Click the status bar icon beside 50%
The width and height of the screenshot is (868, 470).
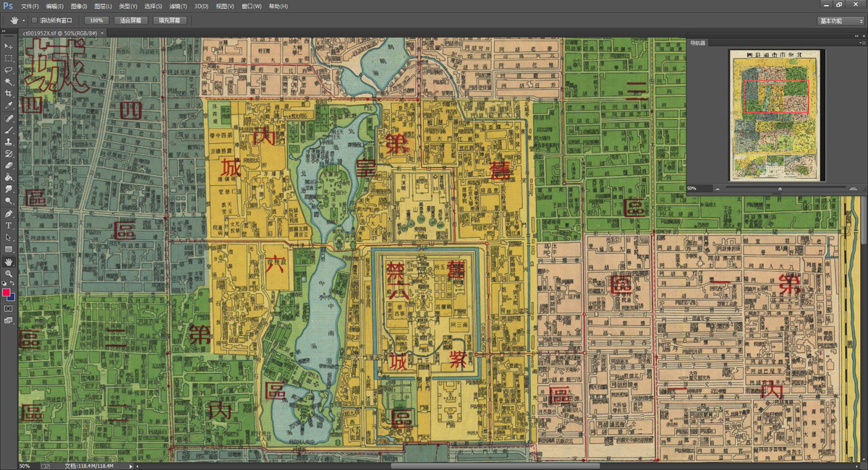pyautogui.click(x=46, y=466)
